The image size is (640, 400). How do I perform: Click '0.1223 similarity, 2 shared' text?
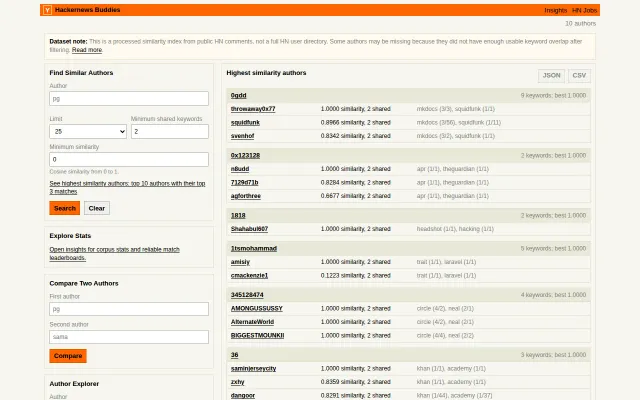coord(356,276)
